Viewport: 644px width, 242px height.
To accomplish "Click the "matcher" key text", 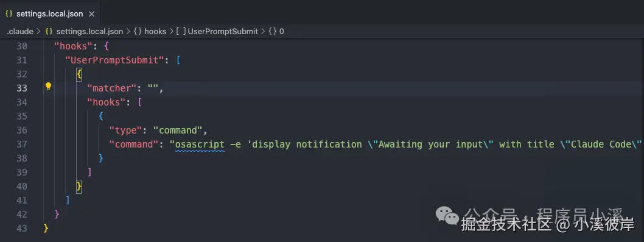I will coord(112,88).
